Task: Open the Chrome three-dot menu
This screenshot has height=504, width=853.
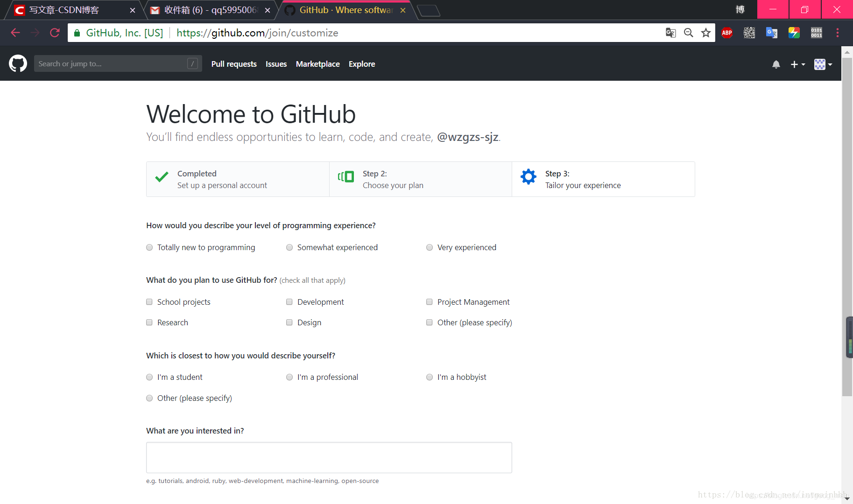Action: point(838,33)
